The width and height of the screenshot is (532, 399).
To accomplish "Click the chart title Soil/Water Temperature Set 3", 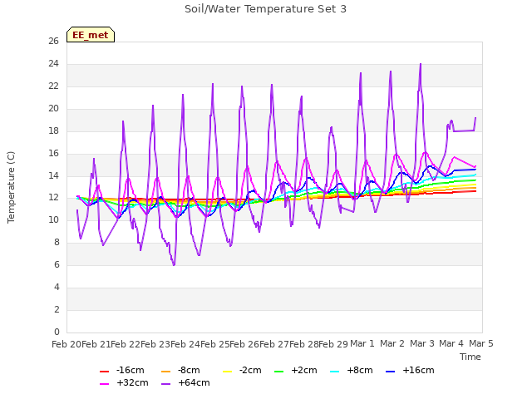I will [266, 9].
